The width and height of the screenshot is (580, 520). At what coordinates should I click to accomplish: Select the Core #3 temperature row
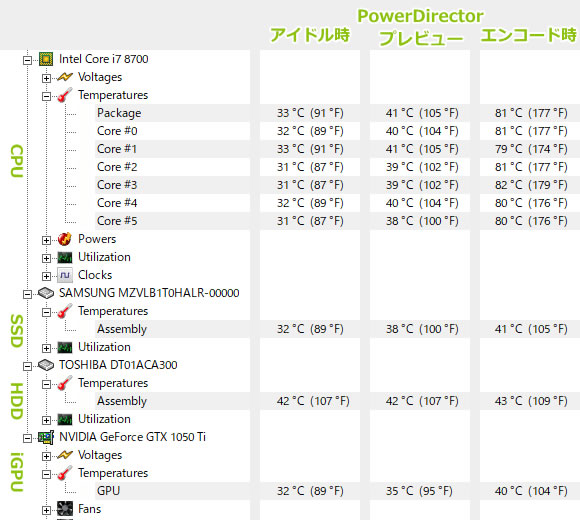tap(337, 185)
